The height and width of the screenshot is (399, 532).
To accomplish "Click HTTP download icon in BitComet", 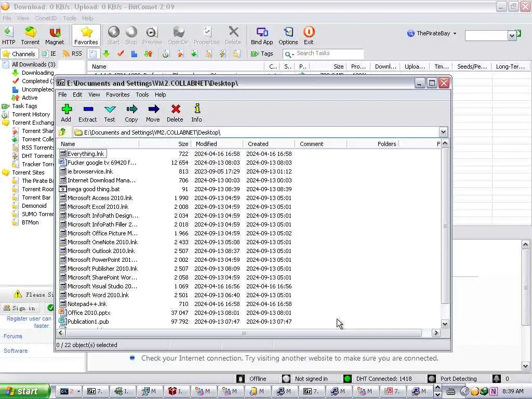I will pyautogui.click(x=8, y=36).
